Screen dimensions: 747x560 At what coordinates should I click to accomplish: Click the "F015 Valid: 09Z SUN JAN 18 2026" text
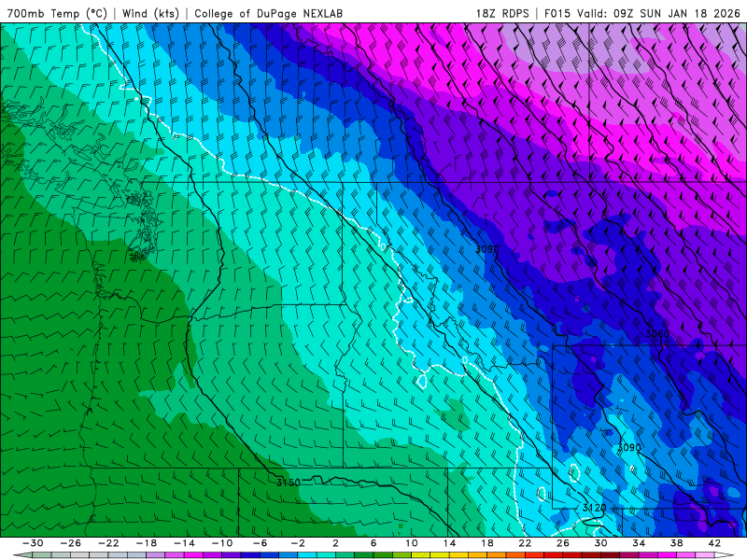(x=642, y=13)
